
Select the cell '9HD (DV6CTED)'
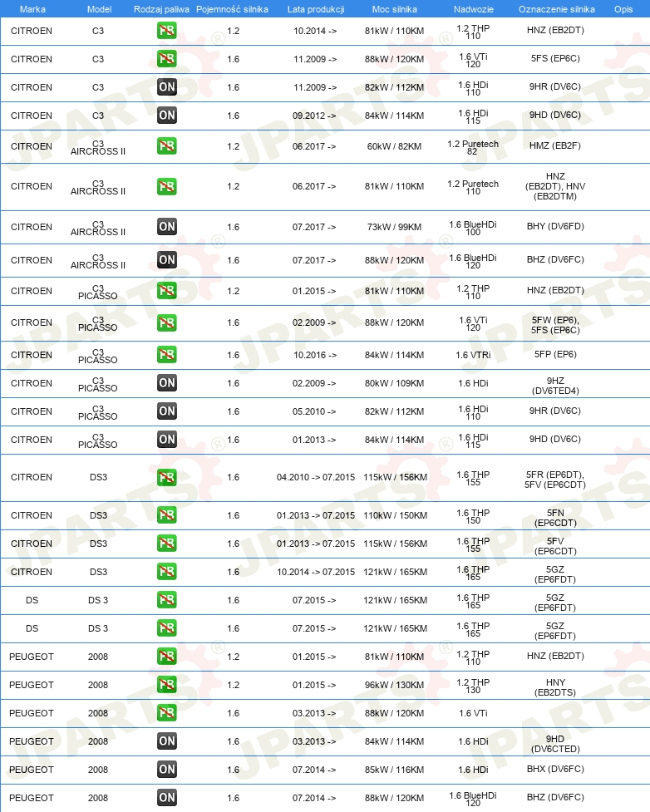(555, 744)
